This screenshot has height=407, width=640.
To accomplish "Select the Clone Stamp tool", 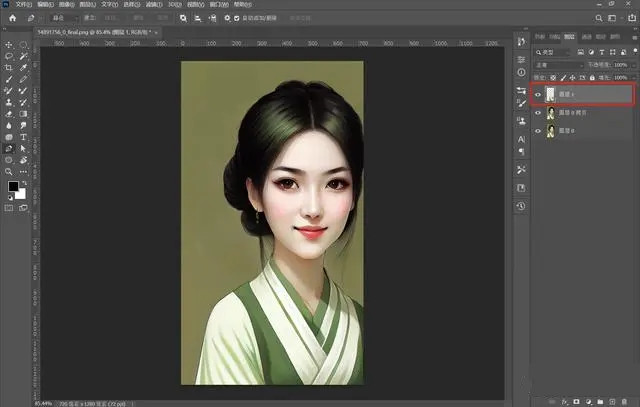I will click(x=9, y=102).
